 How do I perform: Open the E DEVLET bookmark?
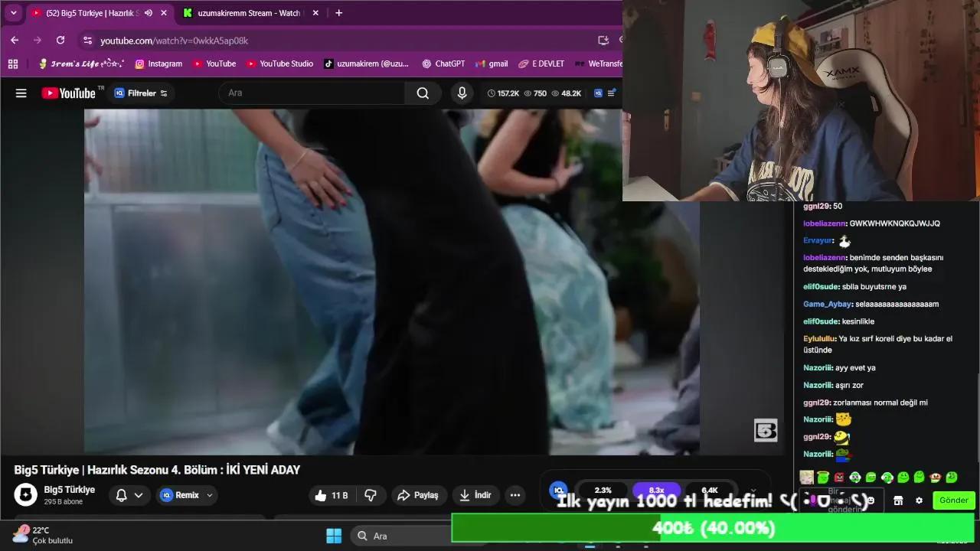click(541, 64)
